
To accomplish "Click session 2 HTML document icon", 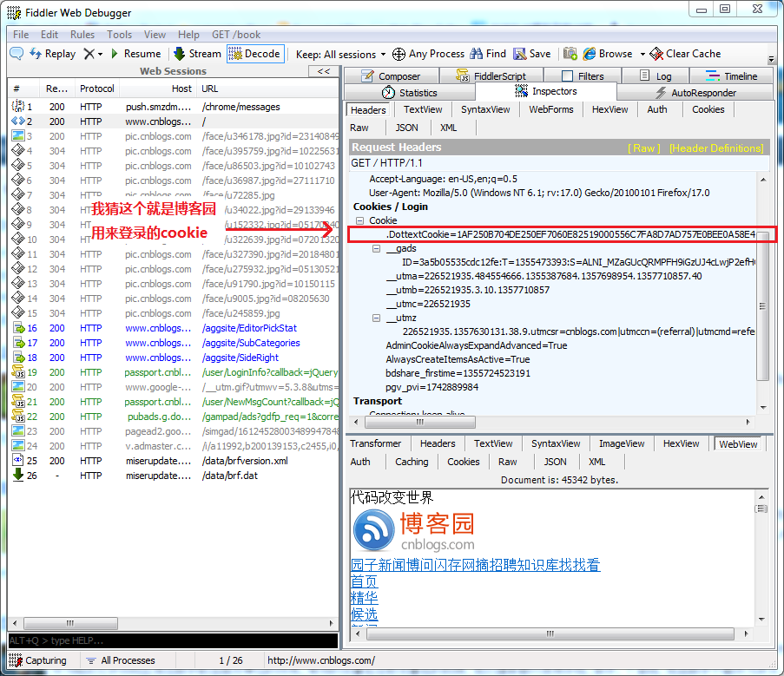I will point(18,121).
